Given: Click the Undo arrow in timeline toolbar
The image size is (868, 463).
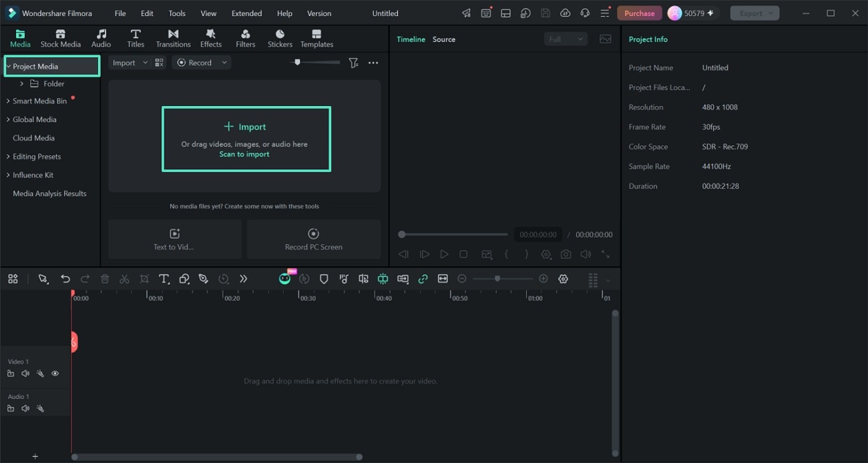Looking at the screenshot, I should click(65, 279).
